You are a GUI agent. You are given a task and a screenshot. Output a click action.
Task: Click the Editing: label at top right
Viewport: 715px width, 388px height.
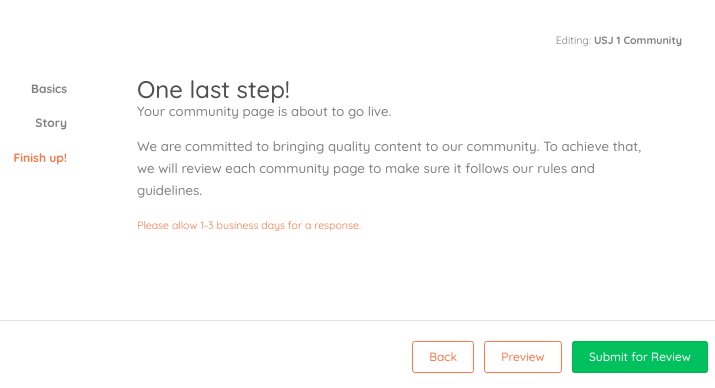coord(573,41)
